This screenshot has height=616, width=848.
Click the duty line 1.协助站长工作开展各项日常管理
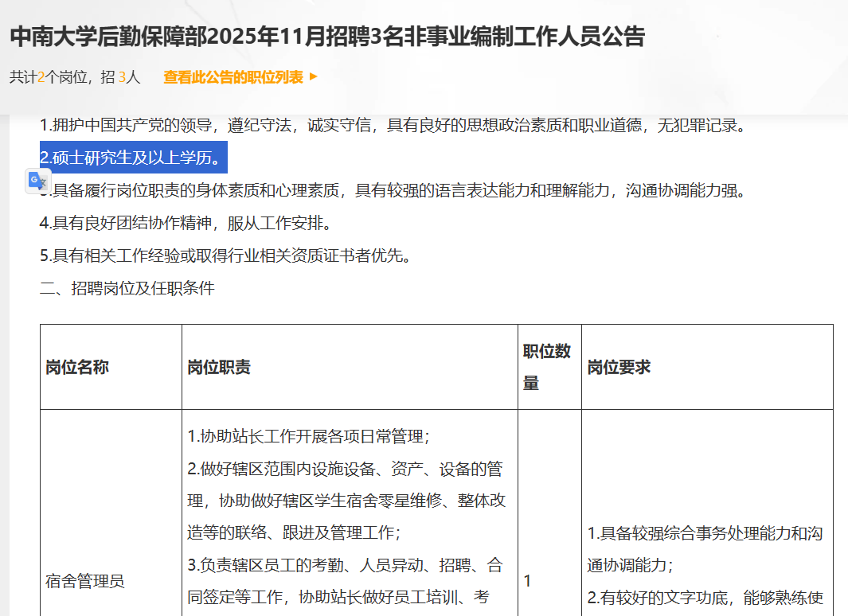coord(309,437)
